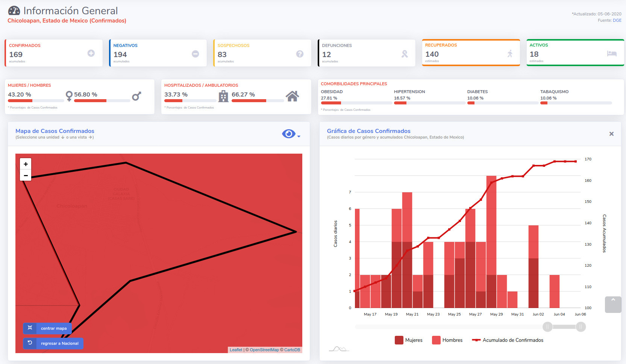The height and width of the screenshot is (364, 626).
Task: Click the house icon for Ambulatorios
Action: click(x=292, y=96)
